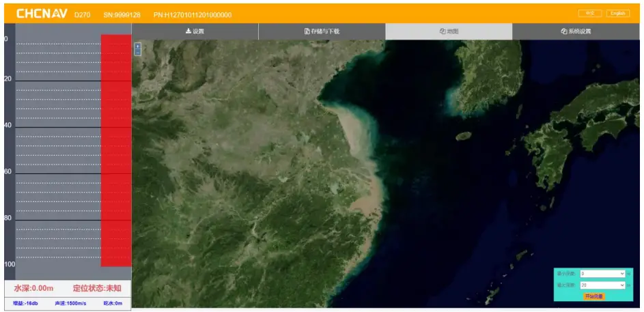Click the 定位状态:未知 positioning status
Viewport: 644px width, 312px height.
coord(97,288)
